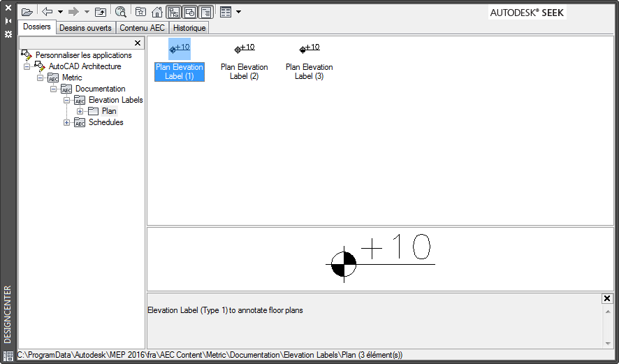Click the description scrollbar down arrow
The image size is (619, 364).
click(x=608, y=344)
